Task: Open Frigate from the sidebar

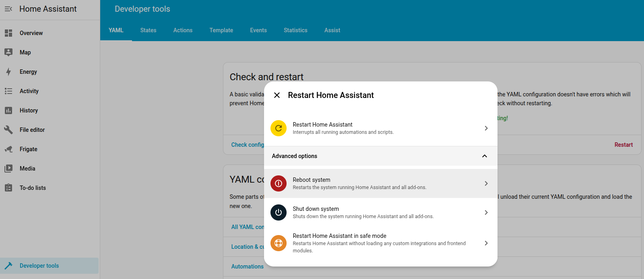Action: point(28,149)
